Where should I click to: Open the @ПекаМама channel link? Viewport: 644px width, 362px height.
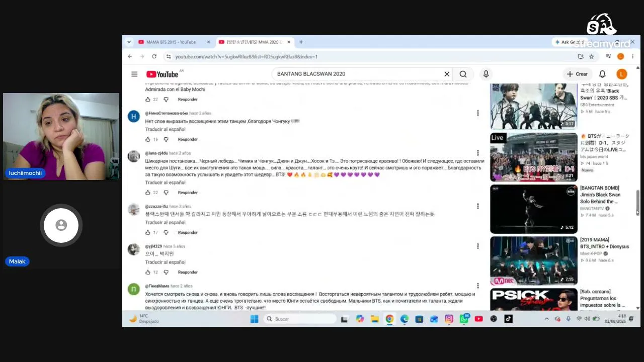point(157,286)
